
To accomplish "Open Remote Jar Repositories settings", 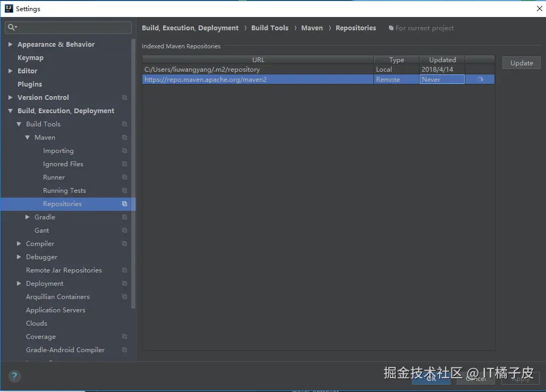I will [64, 270].
